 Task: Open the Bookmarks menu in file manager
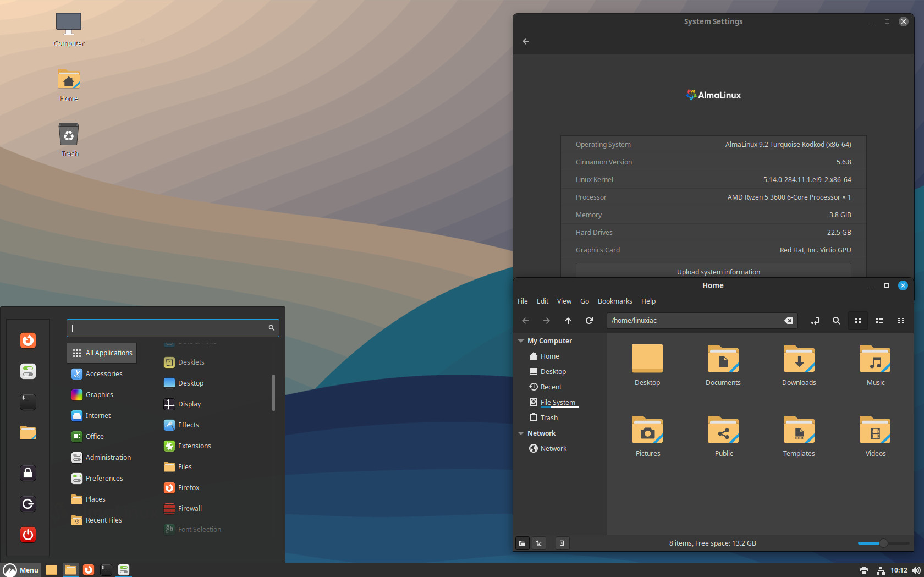point(615,301)
